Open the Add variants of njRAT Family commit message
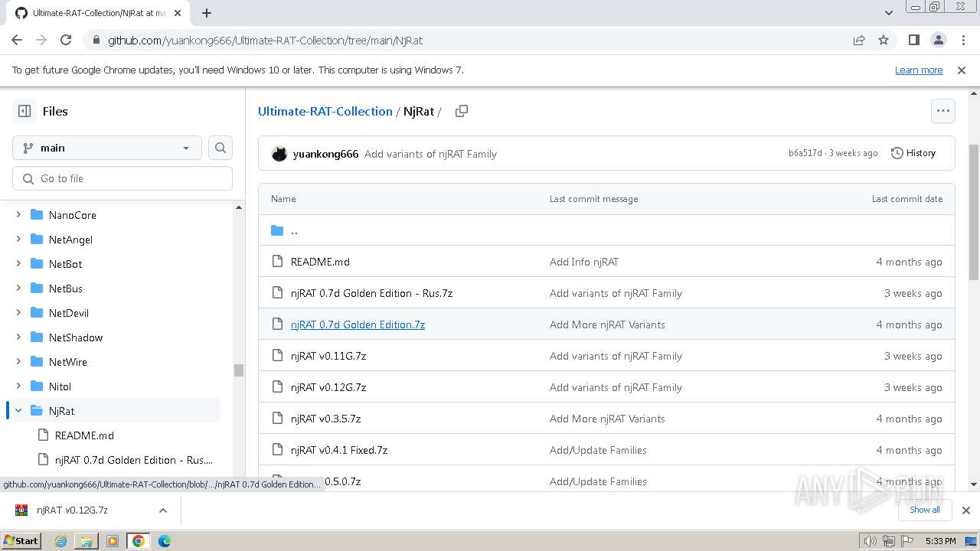 pyautogui.click(x=430, y=154)
